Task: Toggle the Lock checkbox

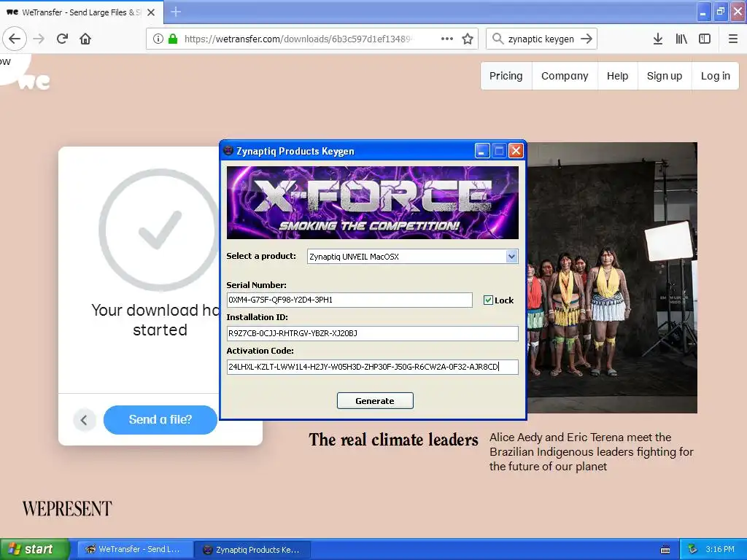Action: [488, 300]
